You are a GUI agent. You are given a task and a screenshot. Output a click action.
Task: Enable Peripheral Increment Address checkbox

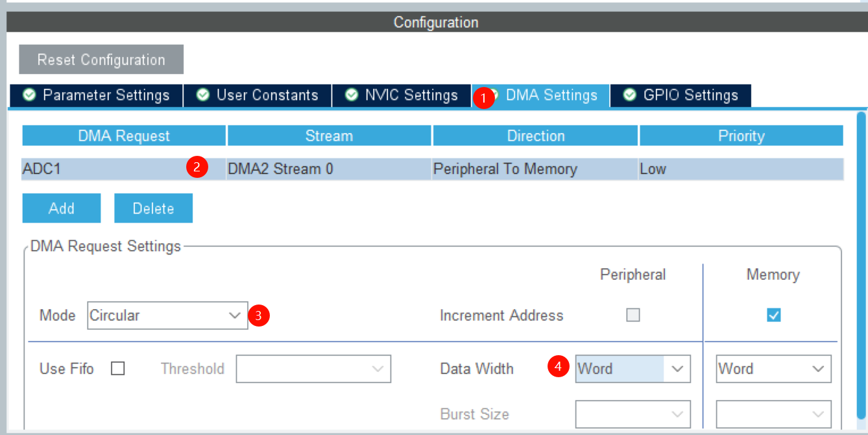click(633, 315)
